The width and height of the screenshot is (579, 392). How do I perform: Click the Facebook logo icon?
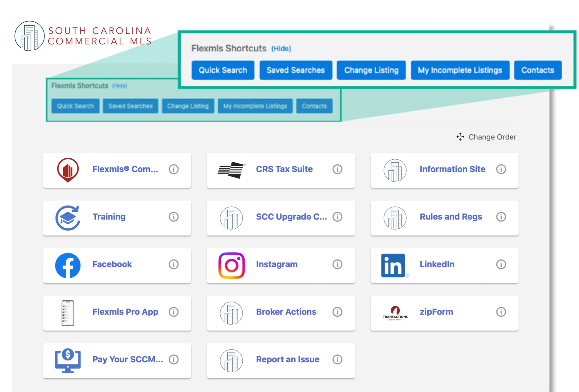[68, 265]
